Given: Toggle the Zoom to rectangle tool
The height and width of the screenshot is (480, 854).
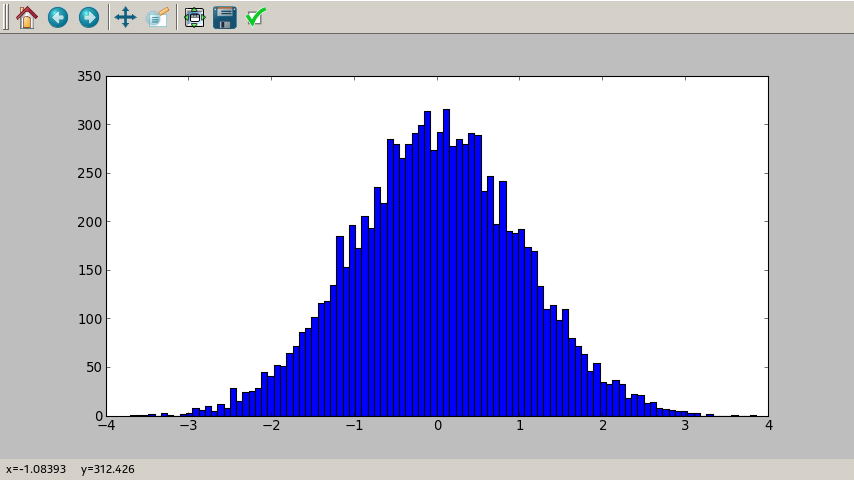Looking at the screenshot, I should pos(157,17).
